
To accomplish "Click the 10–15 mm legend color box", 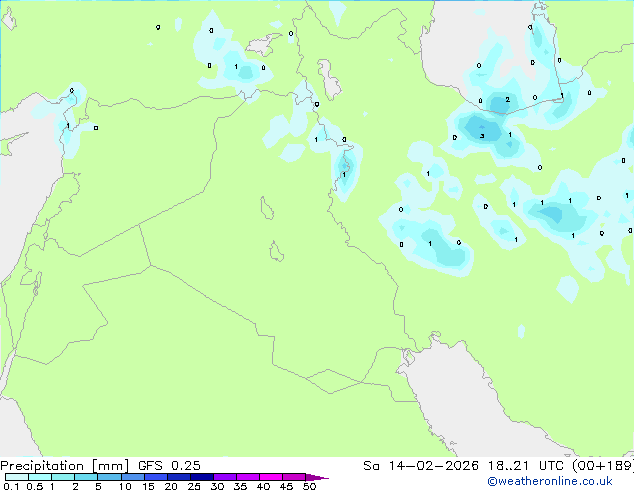I will [133, 477].
